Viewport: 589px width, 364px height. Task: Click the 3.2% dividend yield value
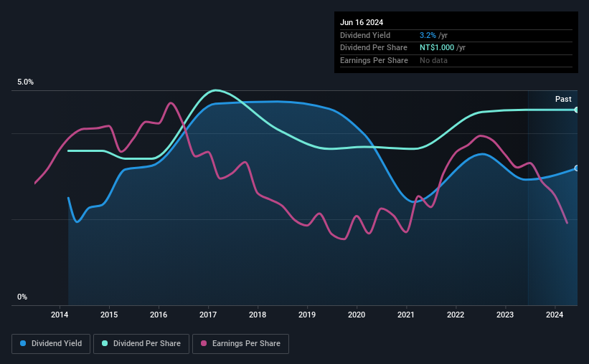(x=428, y=35)
